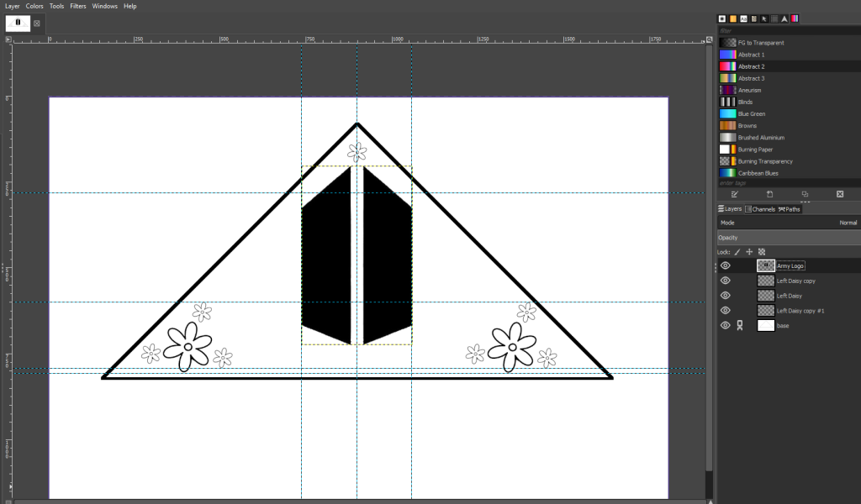Toggle the lock alpha channel checkerboard icon

[762, 251]
